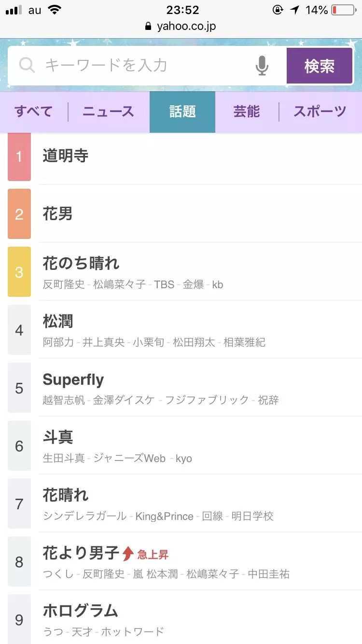Tap the location arrow status icon
The height and width of the screenshot is (644, 362).
294,10
